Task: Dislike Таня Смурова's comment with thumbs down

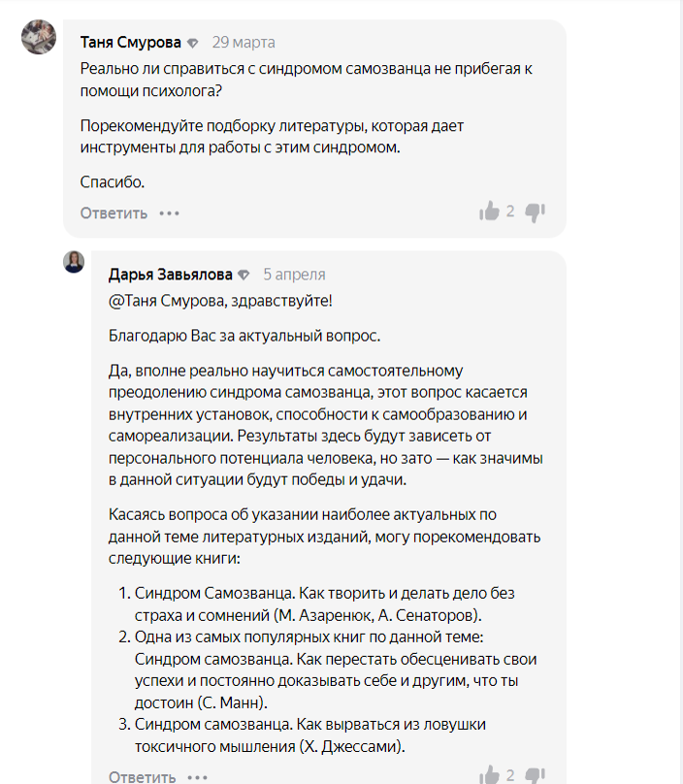Action: tap(536, 212)
